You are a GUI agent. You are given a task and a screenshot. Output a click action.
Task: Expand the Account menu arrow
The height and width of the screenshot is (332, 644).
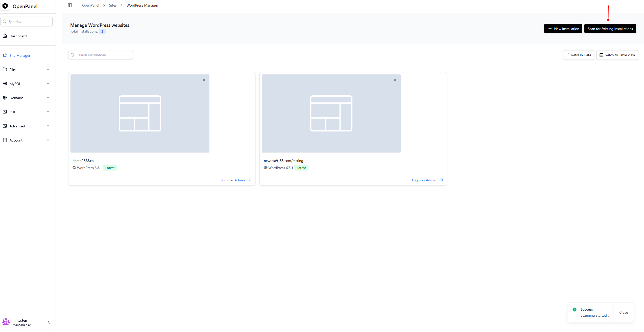tap(48, 140)
